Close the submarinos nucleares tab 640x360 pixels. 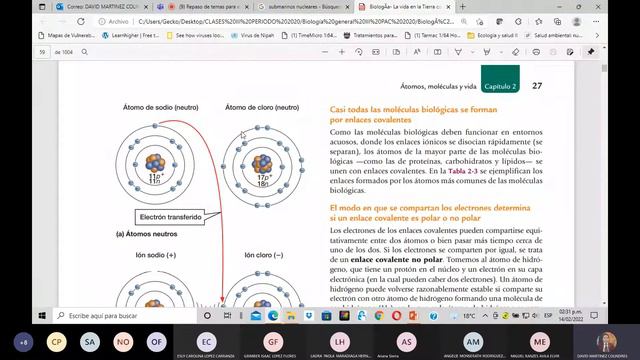click(347, 7)
